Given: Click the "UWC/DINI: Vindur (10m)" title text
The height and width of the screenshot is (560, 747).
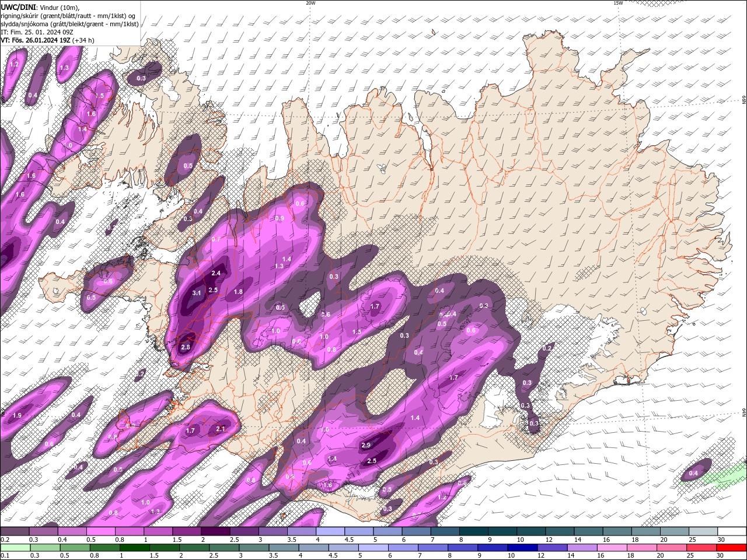Looking at the screenshot, I should tap(40, 7).
